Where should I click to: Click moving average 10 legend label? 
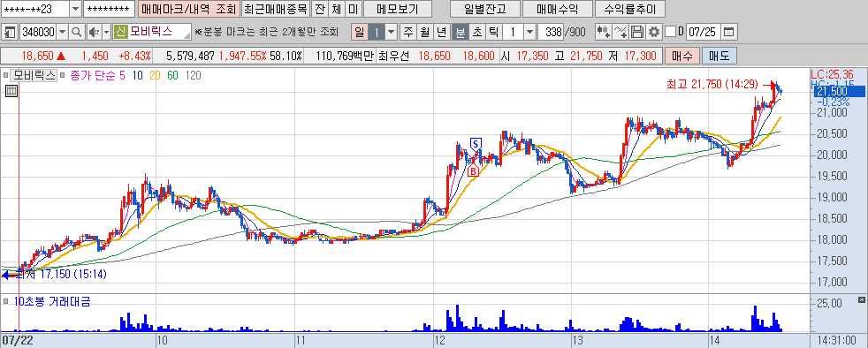137,76
